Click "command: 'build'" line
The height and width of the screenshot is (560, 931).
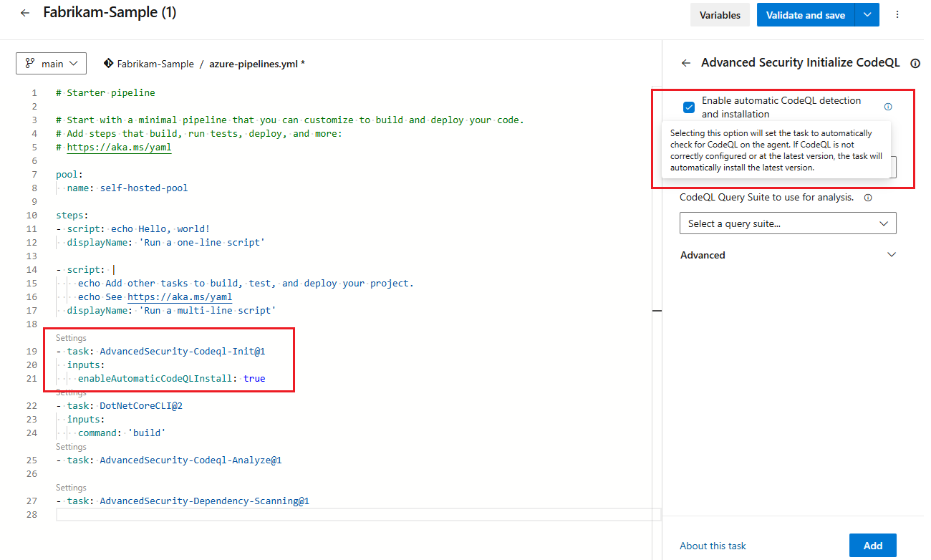[x=122, y=433]
